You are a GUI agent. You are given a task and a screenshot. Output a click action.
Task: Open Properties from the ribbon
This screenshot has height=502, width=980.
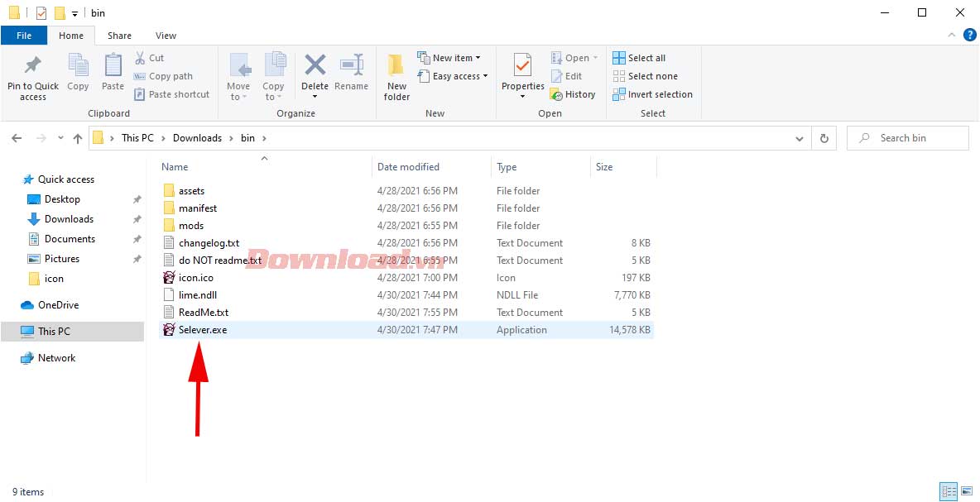[x=522, y=74]
